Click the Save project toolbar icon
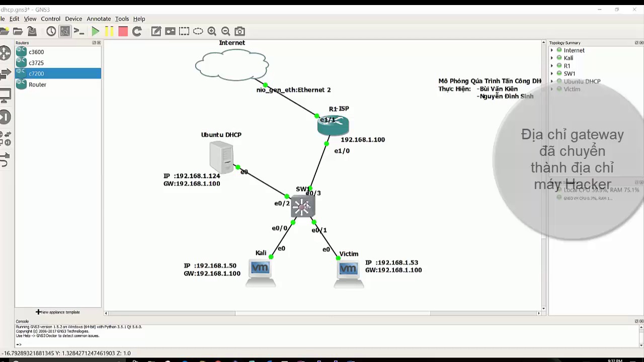The image size is (644, 362). (32, 31)
